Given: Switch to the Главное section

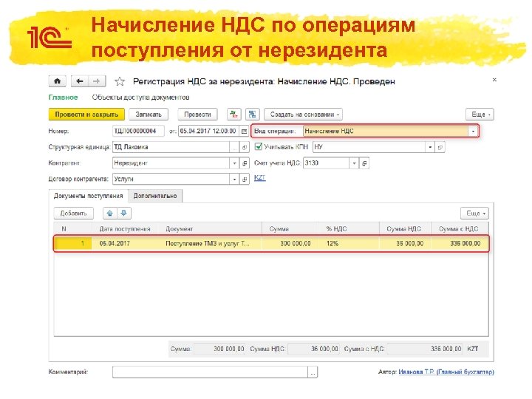Looking at the screenshot, I should tap(63, 98).
